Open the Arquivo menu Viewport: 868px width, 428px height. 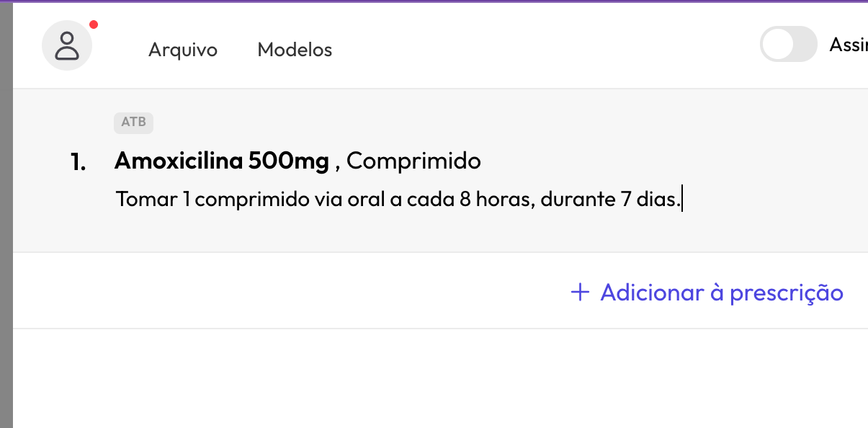tap(182, 50)
